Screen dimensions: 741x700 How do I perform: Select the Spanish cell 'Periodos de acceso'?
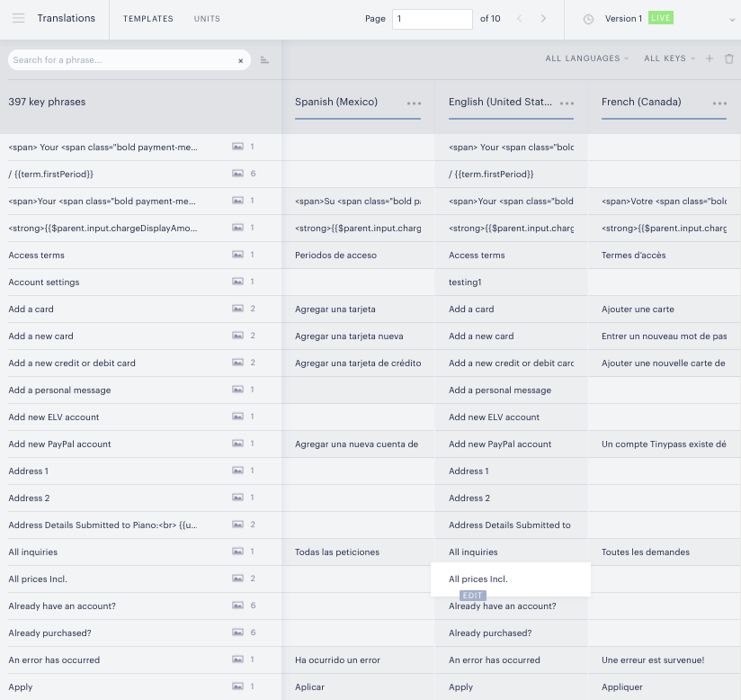[x=335, y=256]
